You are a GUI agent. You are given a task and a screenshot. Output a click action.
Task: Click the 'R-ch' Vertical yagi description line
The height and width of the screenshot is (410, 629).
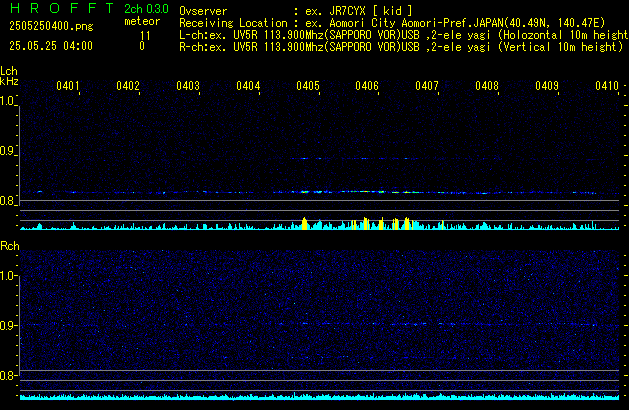[401, 47]
